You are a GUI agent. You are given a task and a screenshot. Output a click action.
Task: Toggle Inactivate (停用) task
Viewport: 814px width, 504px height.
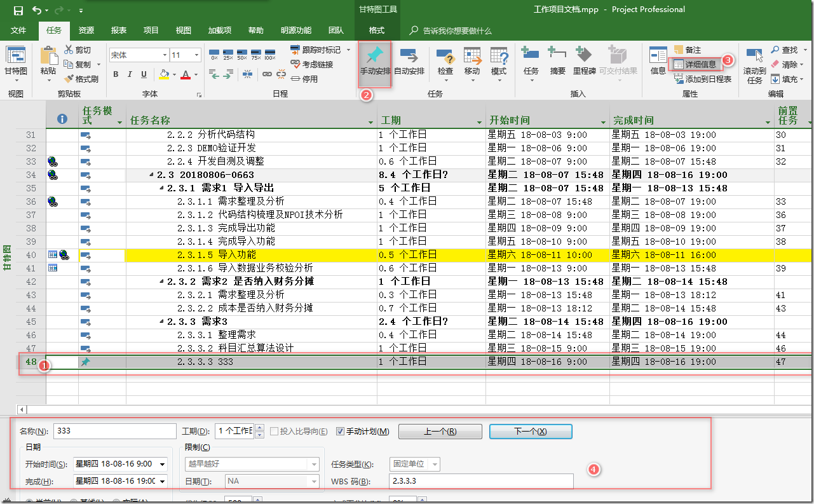(304, 79)
